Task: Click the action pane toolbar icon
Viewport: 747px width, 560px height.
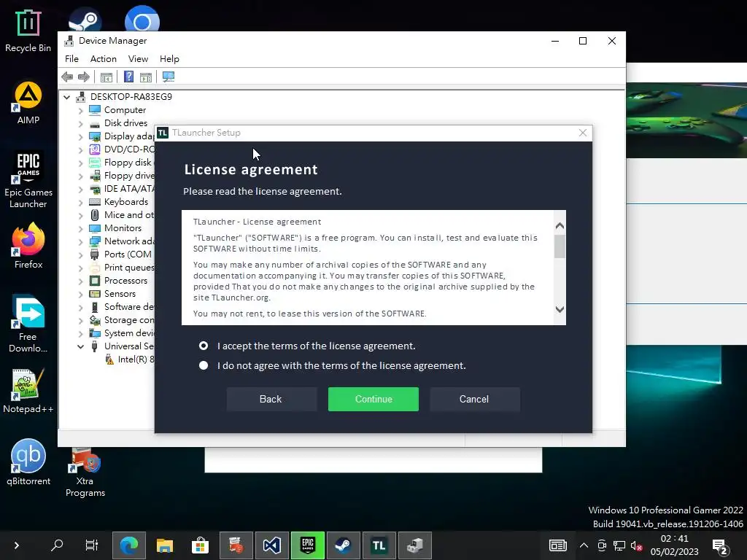Action: click(146, 77)
